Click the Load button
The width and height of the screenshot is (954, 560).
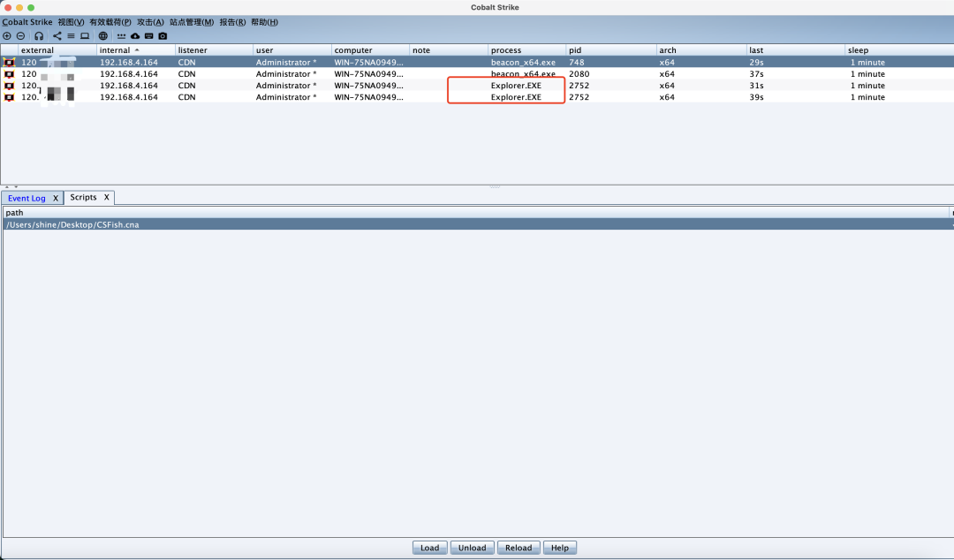(x=429, y=548)
